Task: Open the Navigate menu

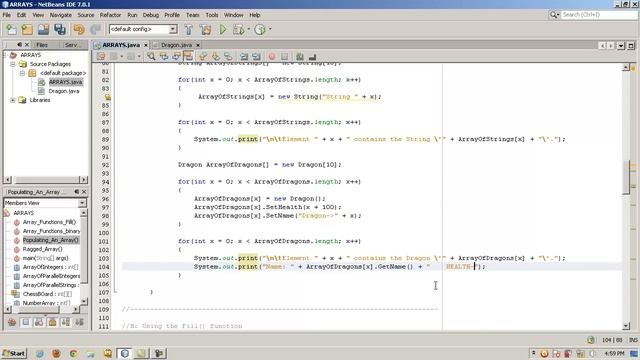Action: click(x=60, y=15)
